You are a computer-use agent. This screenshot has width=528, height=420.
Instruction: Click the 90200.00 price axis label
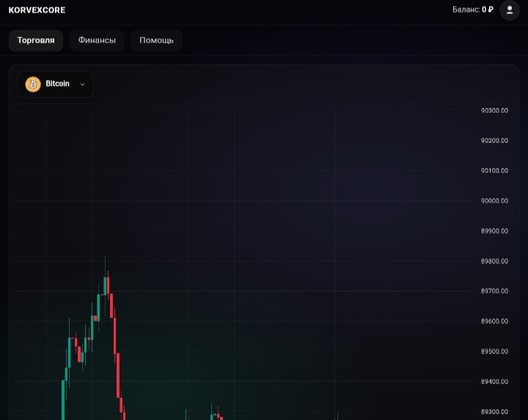point(494,141)
